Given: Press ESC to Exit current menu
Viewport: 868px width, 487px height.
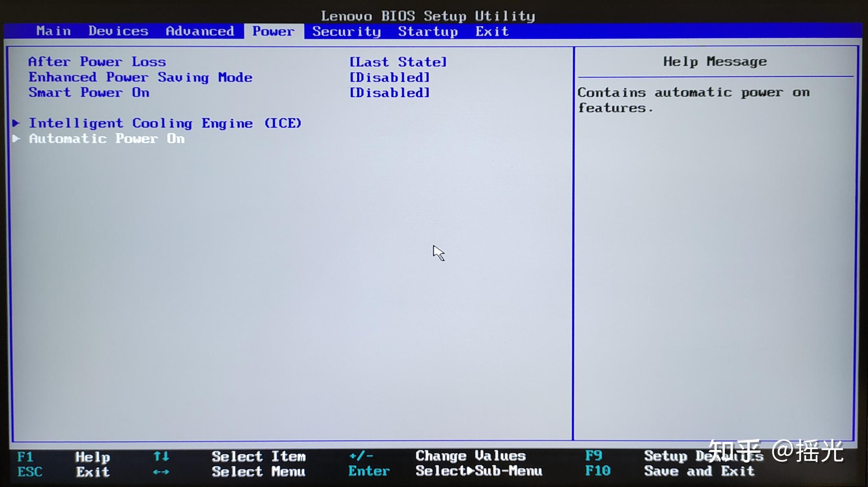Looking at the screenshot, I should click(x=27, y=472).
